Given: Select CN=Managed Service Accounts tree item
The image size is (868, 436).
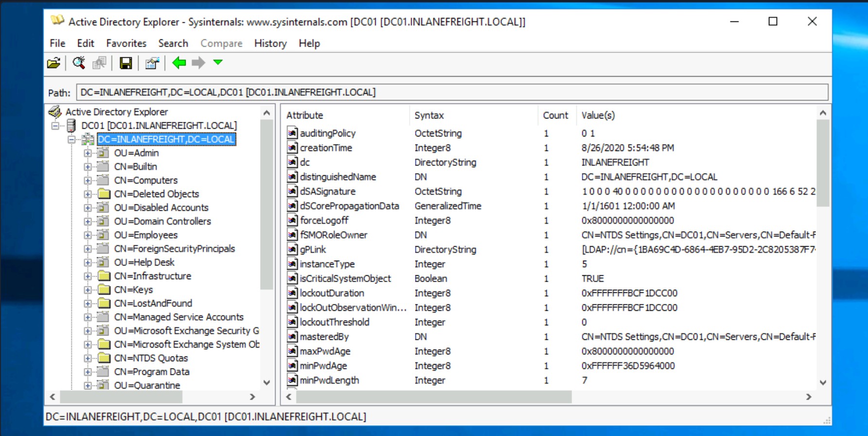Looking at the screenshot, I should pos(178,317).
